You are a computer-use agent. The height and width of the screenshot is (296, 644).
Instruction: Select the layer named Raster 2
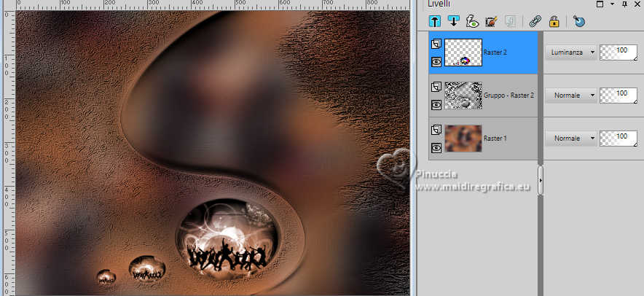click(x=495, y=52)
